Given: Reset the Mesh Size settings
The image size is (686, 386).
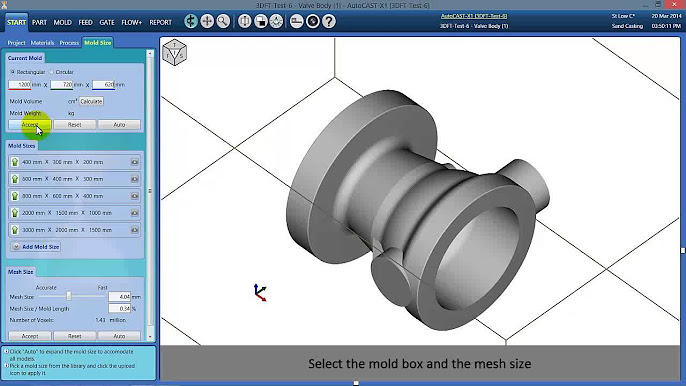Looking at the screenshot, I should (74, 336).
